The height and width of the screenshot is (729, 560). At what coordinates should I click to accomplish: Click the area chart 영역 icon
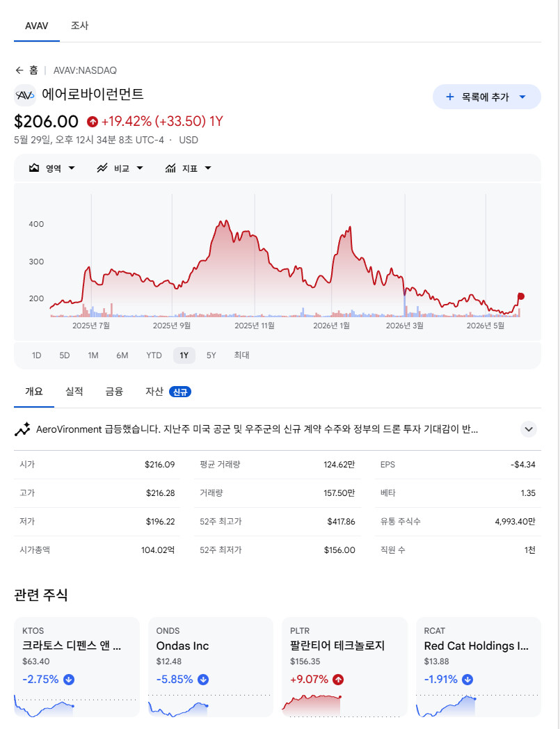coord(34,168)
